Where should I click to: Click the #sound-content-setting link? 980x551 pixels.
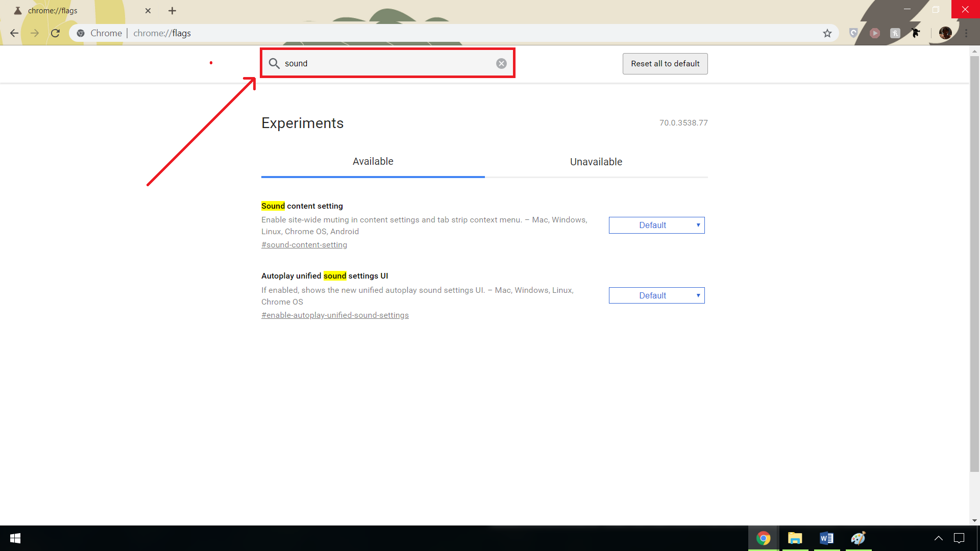click(x=304, y=245)
